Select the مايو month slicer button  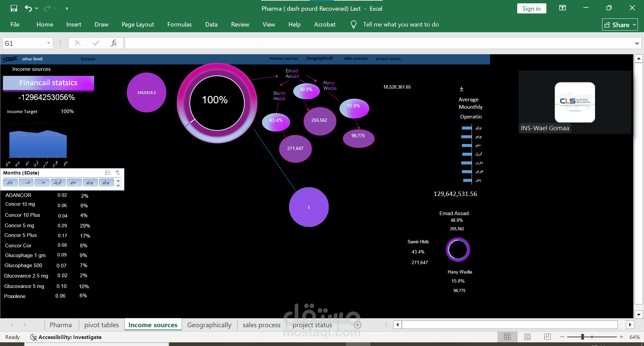click(x=74, y=182)
